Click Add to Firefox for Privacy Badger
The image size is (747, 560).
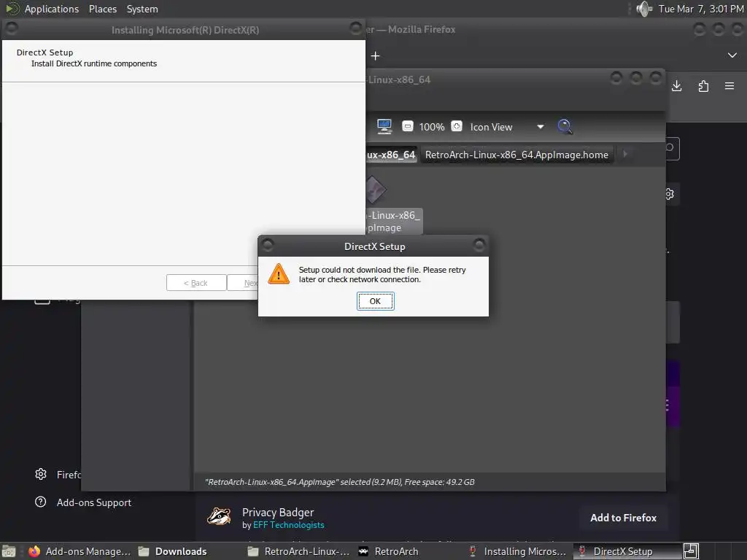click(623, 518)
